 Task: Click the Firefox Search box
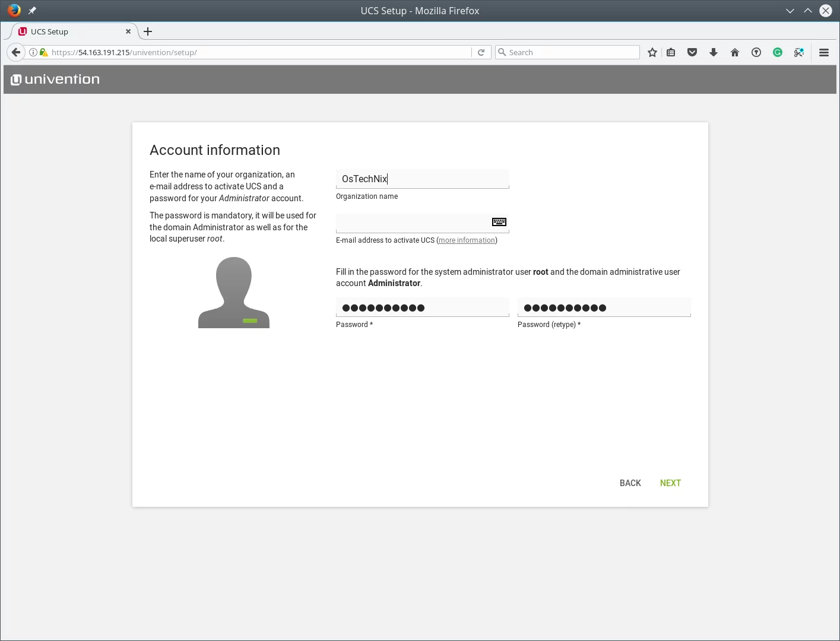click(x=567, y=52)
